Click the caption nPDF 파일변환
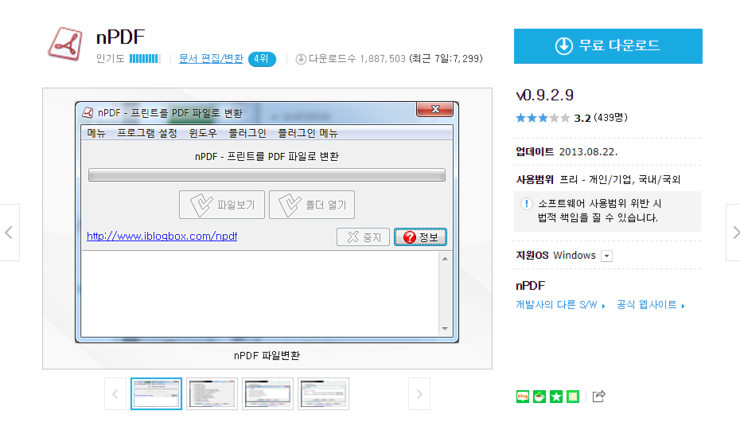Viewport: 740px width, 438px height. coord(267,355)
